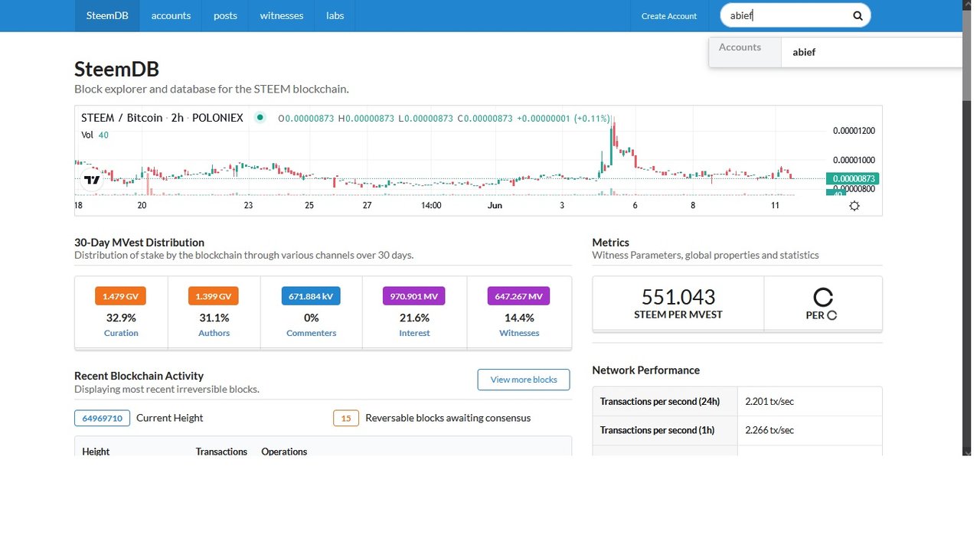The height and width of the screenshot is (551, 980).
Task: Click the large loading spinner above PER
Action: point(823,298)
